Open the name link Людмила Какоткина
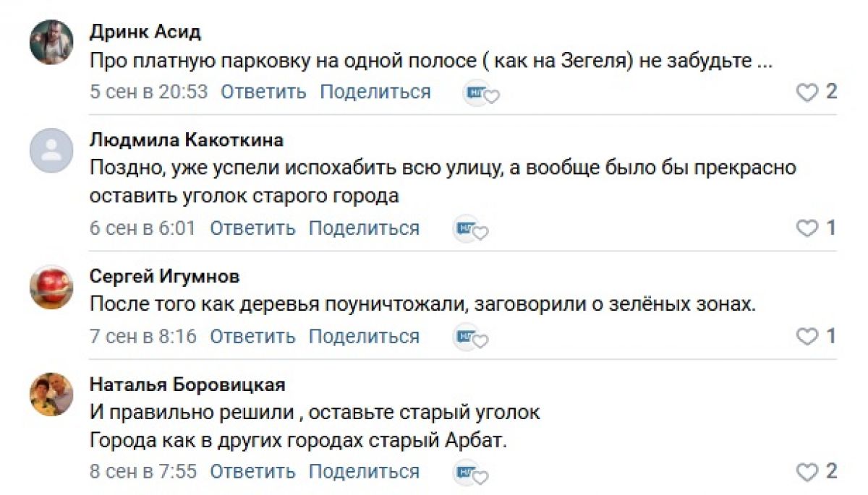The image size is (868, 495). coord(187,139)
